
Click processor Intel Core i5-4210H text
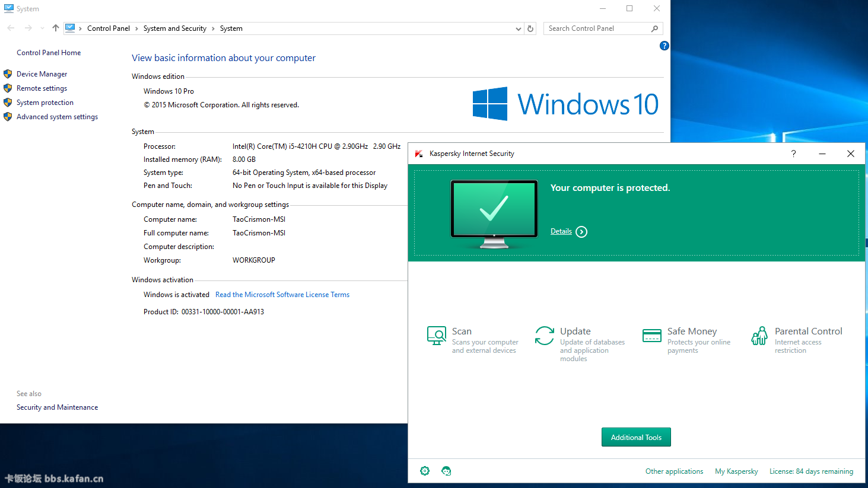click(x=316, y=146)
